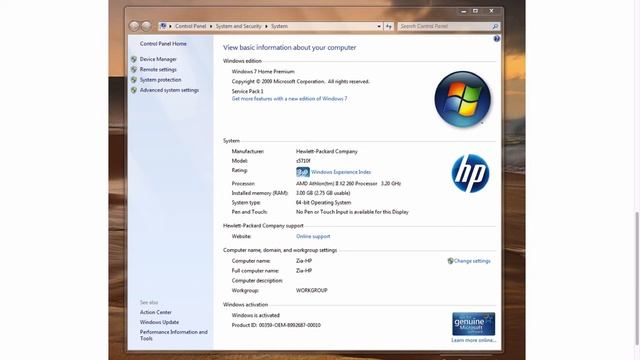Screen dimensions: 640x360
Task: Expand the arrow after System and Security breadcrumb
Action: [x=266, y=26]
